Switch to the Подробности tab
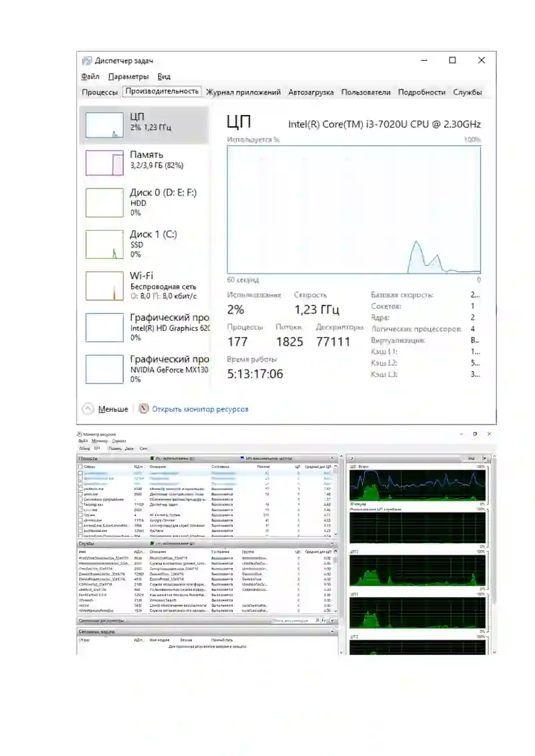This screenshot has width=535, height=756. pos(421,92)
